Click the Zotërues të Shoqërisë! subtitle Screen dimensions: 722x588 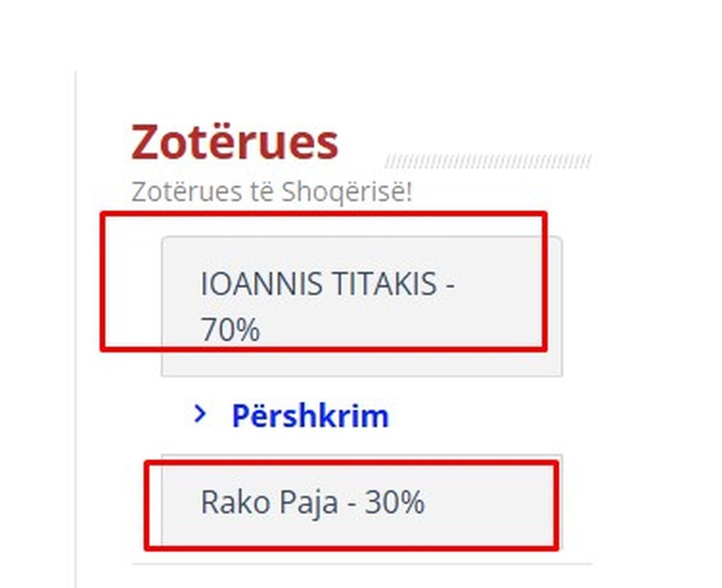coord(271,192)
